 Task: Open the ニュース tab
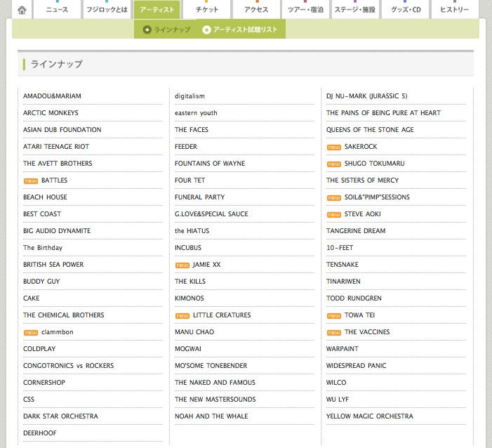point(57,9)
